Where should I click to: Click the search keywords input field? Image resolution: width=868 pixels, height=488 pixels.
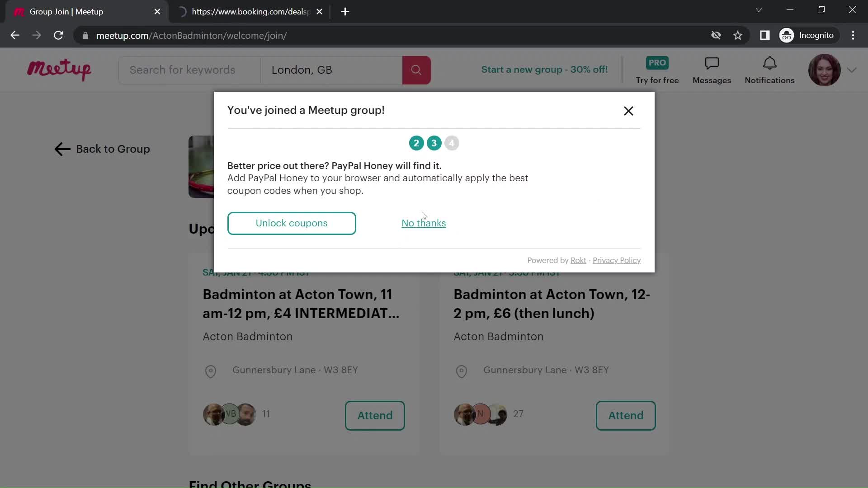[x=190, y=70]
